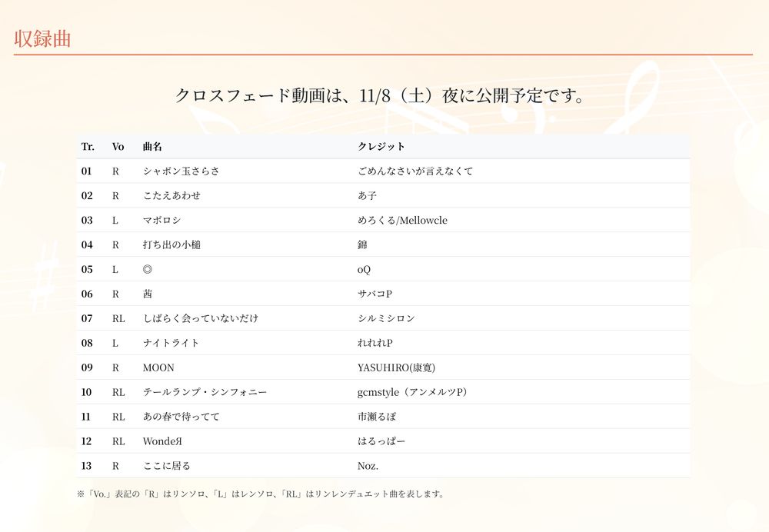Click the footnote explaining Vo. notation

pos(261,494)
